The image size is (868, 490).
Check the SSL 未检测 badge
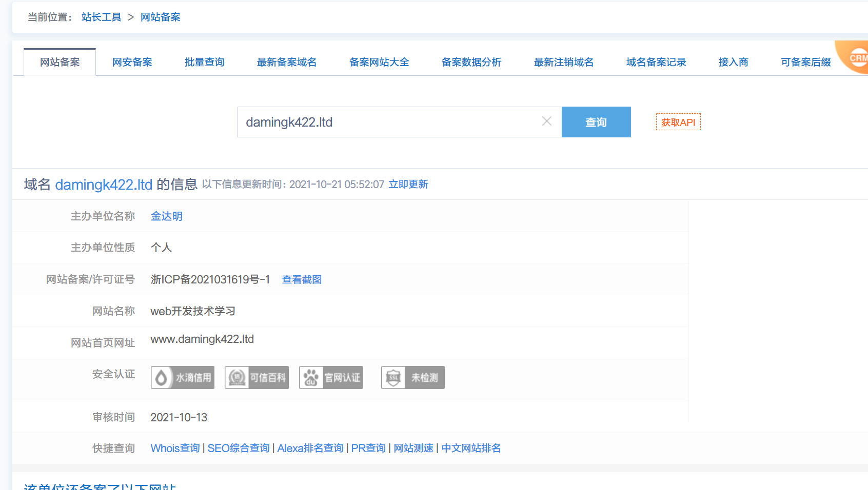pos(413,378)
